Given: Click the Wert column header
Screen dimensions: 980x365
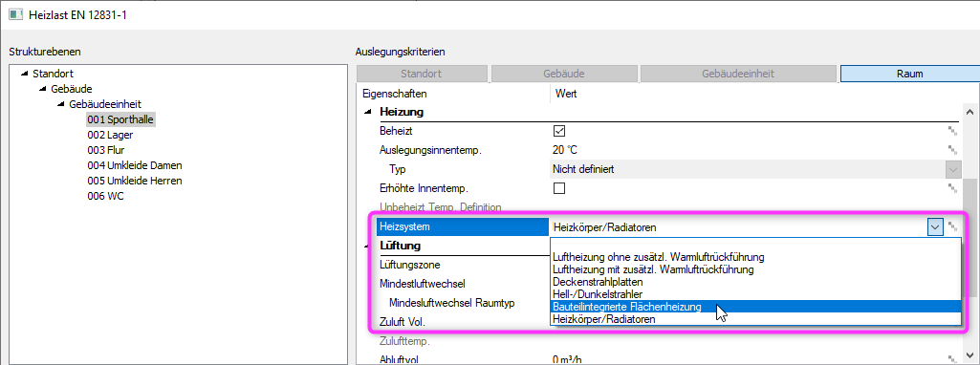Looking at the screenshot, I should point(566,94).
